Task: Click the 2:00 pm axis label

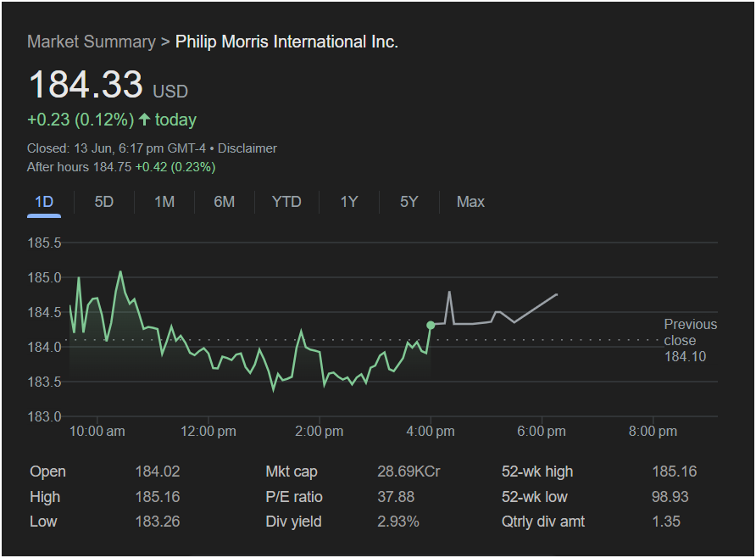Action: click(x=320, y=431)
